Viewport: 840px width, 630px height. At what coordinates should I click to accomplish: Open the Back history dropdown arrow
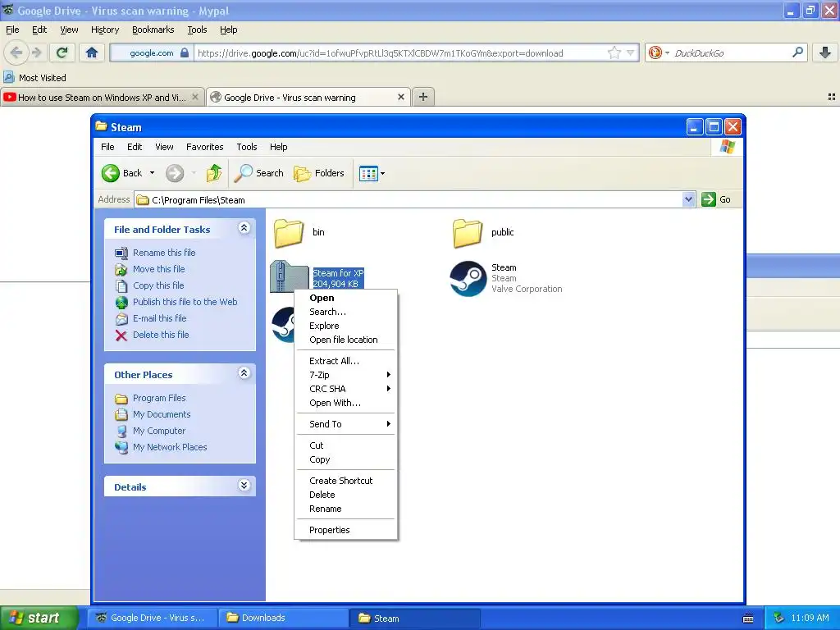click(x=152, y=173)
